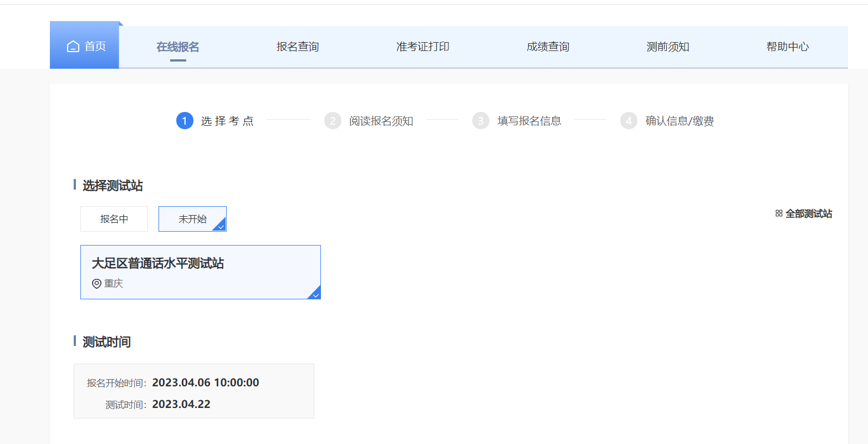Viewport: 868px width, 444px height.
Task: Click step 1 circle for 选择考点
Action: coord(185,121)
